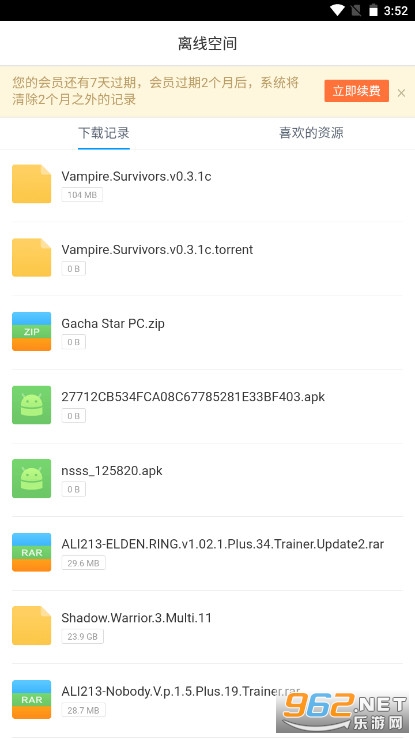Switch to the 喜欢的资源 tab
The image size is (415, 739).
pyautogui.click(x=311, y=133)
